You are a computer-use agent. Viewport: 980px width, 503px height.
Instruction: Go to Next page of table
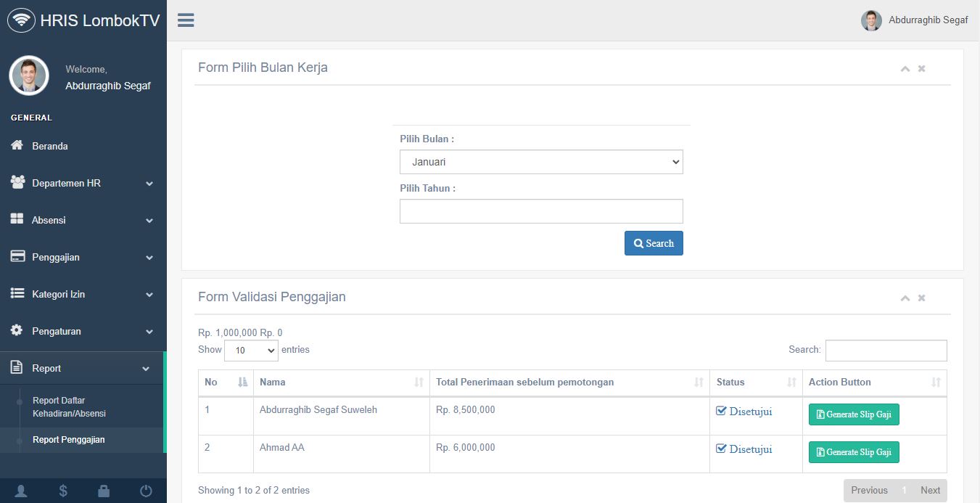click(x=930, y=491)
